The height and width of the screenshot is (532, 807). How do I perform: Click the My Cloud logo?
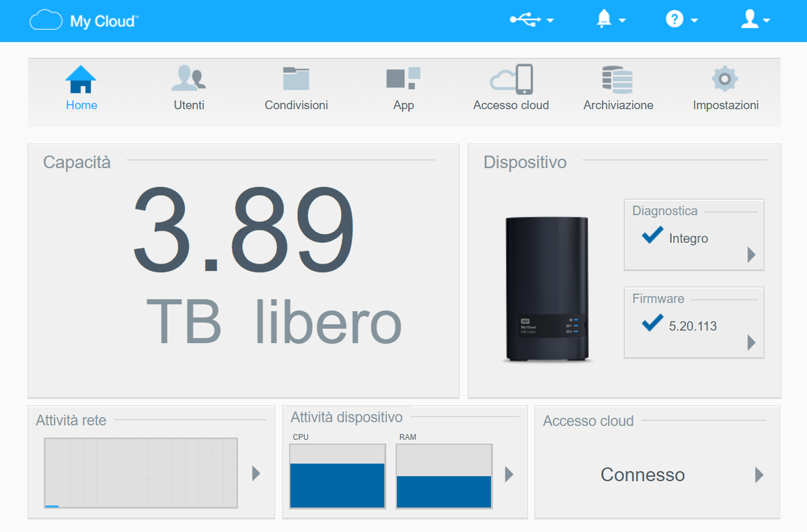click(x=84, y=21)
